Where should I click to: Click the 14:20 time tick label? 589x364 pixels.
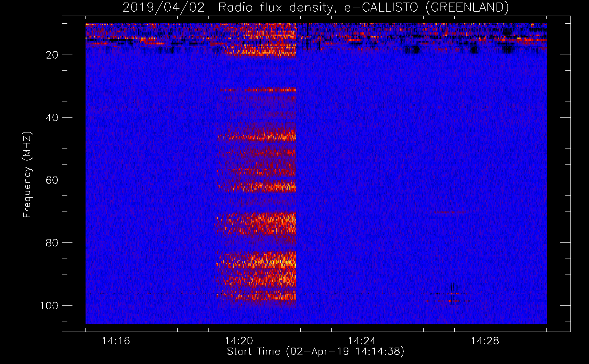tap(239, 341)
